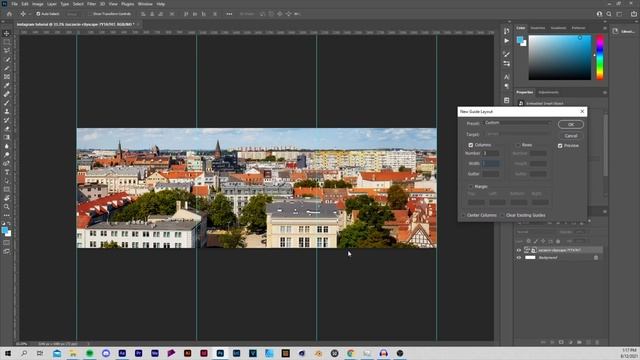640x360 pixels.
Task: Switch to the Swatches tab
Action: click(538, 28)
